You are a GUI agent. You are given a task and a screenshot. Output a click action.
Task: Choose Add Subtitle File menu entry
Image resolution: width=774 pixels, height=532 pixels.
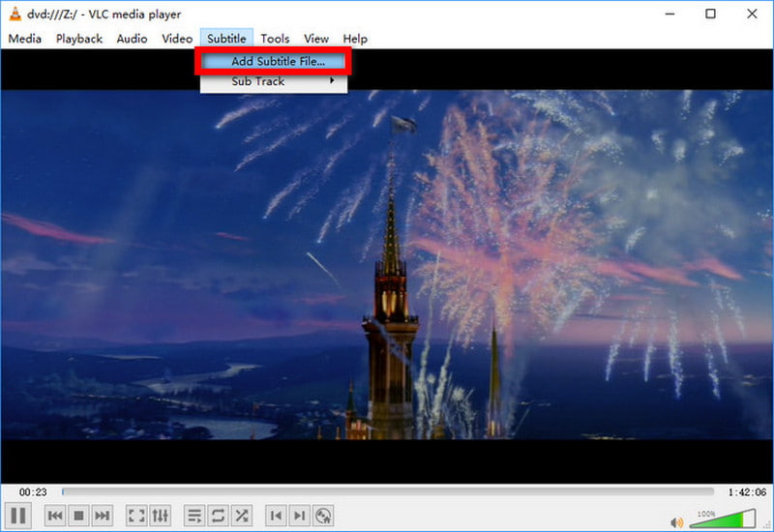tap(274, 61)
